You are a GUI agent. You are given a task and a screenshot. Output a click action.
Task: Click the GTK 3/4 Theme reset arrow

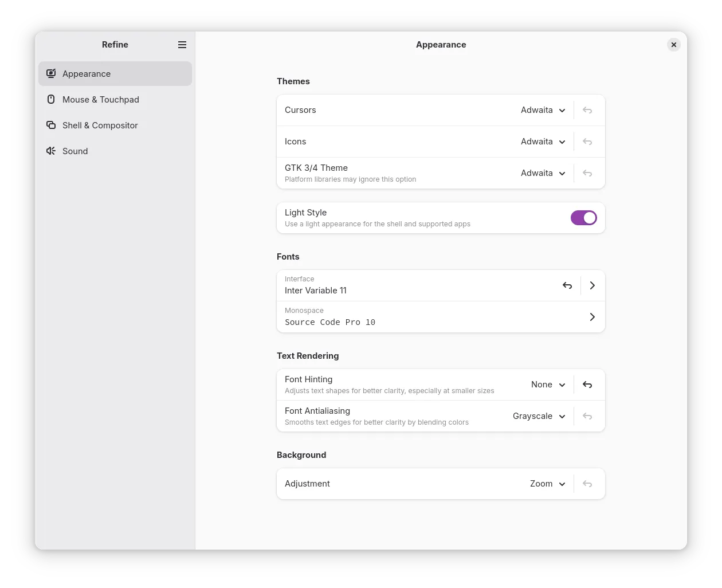[x=587, y=173]
